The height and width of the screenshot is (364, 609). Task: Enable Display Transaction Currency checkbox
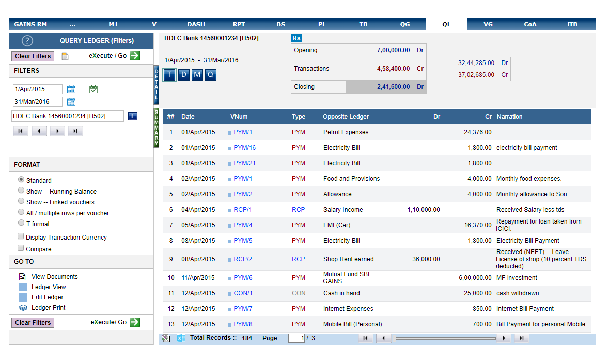coord(21,236)
